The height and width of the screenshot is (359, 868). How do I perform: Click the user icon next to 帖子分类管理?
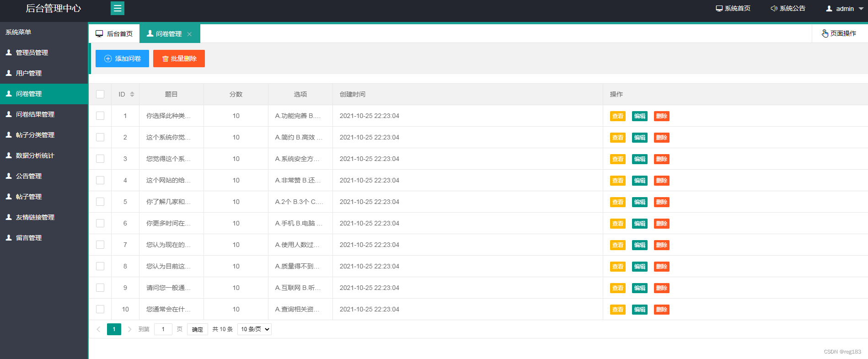tap(9, 135)
